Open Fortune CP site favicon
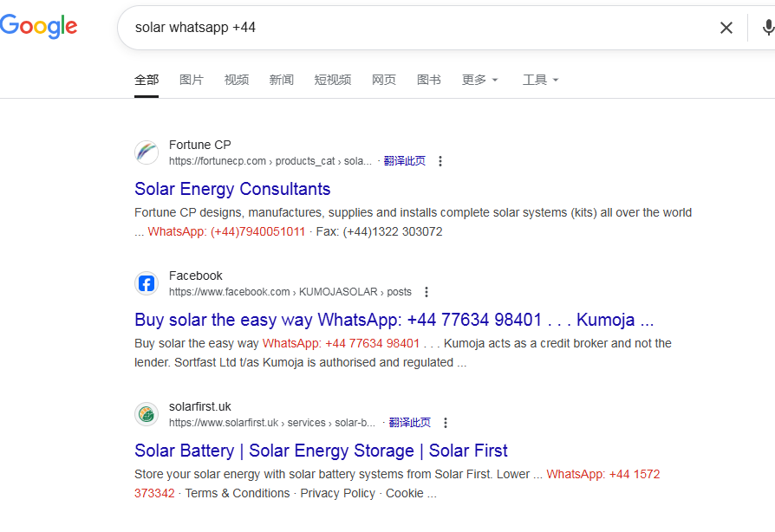 [x=147, y=152]
